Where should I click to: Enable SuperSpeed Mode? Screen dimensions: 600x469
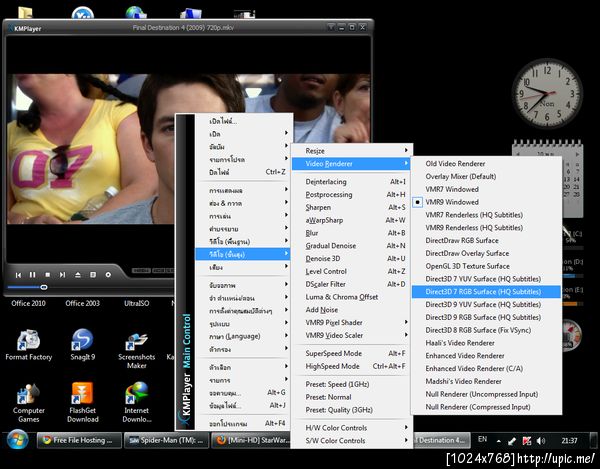pos(351,353)
